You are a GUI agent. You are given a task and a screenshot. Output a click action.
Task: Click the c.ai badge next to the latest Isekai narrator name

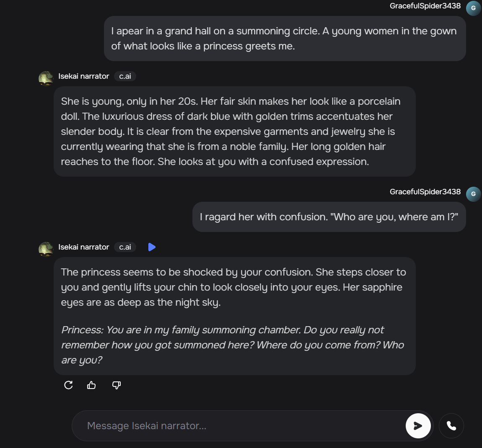124,247
